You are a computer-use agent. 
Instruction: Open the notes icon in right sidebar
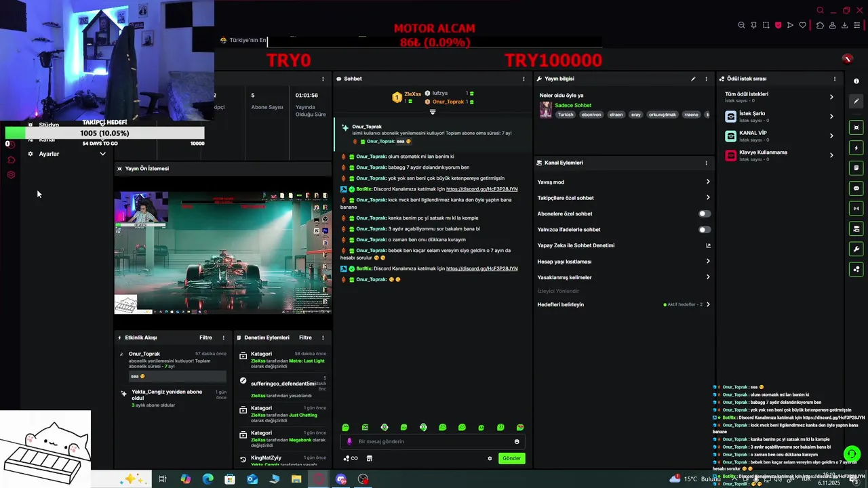pos(856,167)
